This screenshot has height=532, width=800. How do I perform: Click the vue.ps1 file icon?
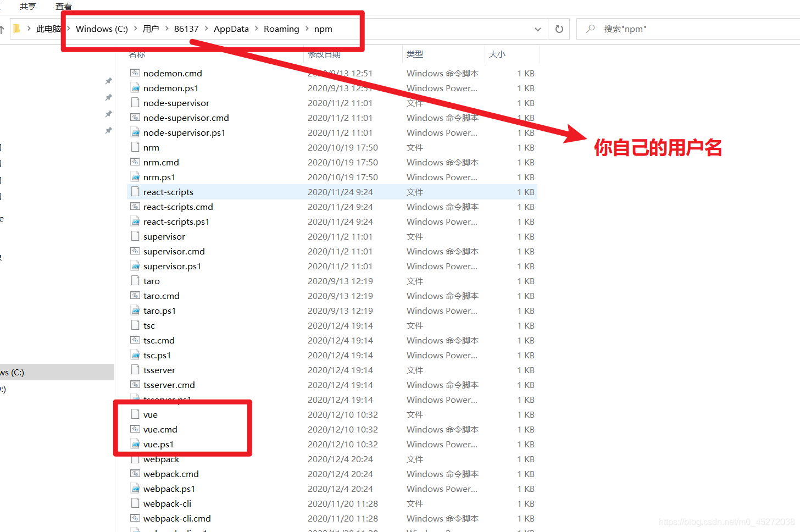tap(135, 444)
